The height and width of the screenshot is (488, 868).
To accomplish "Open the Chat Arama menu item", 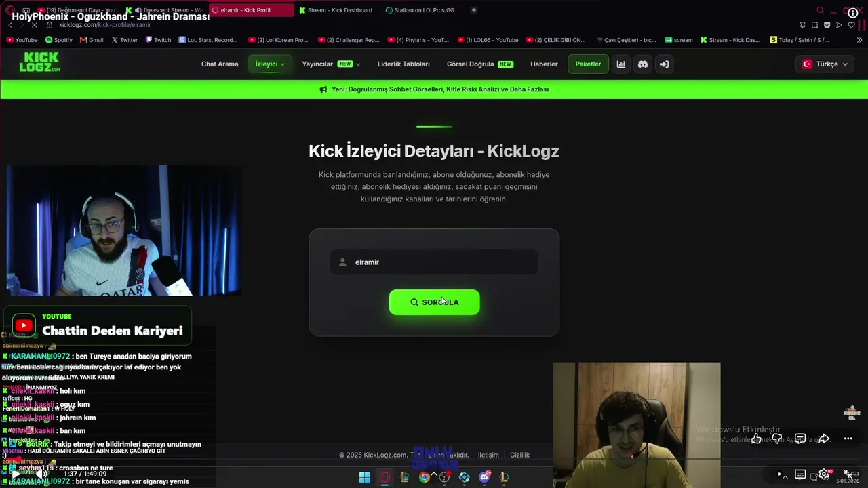I will pos(220,64).
